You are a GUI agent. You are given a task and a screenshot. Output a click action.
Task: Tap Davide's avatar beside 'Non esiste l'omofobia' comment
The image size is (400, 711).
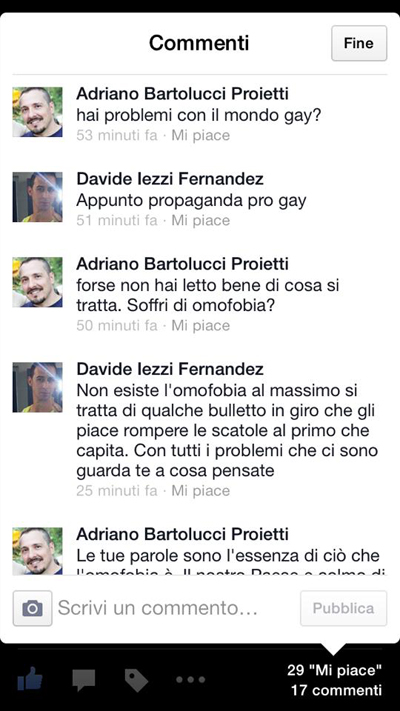37,387
